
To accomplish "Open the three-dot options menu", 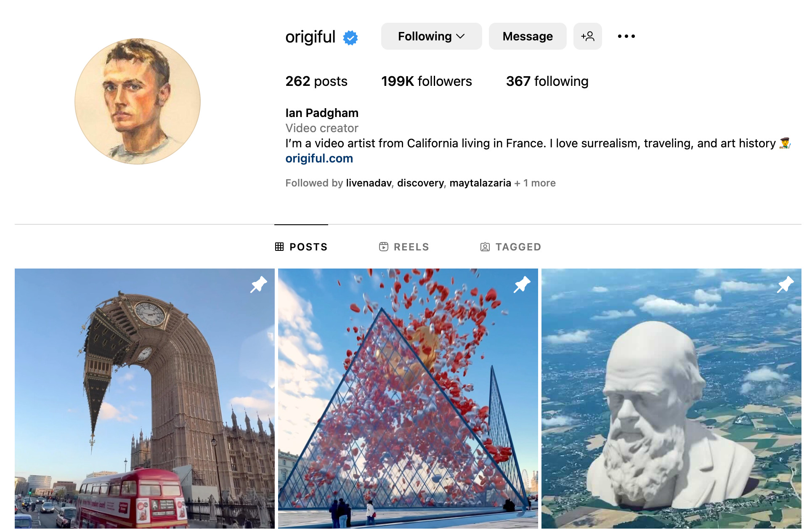I will point(626,36).
